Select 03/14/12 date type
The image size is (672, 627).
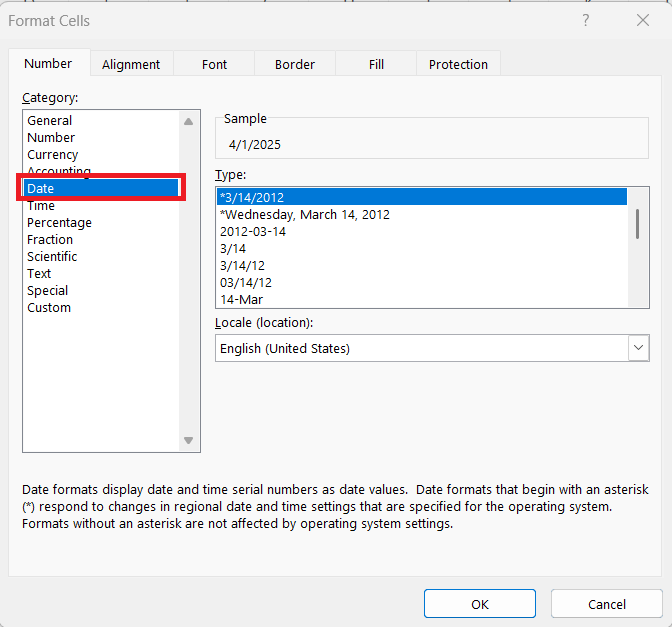point(422,283)
